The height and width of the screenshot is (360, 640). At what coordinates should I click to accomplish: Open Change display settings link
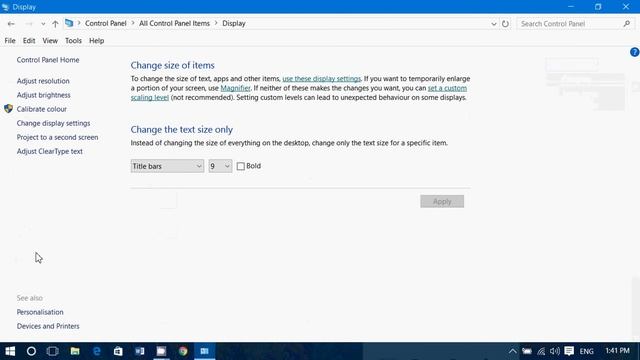pos(53,123)
